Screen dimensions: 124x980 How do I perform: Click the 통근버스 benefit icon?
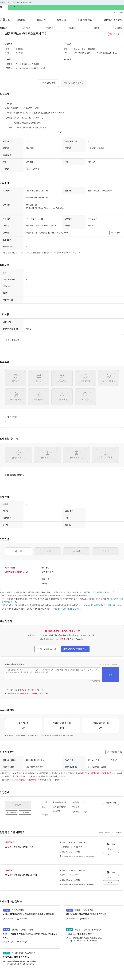coord(16,378)
